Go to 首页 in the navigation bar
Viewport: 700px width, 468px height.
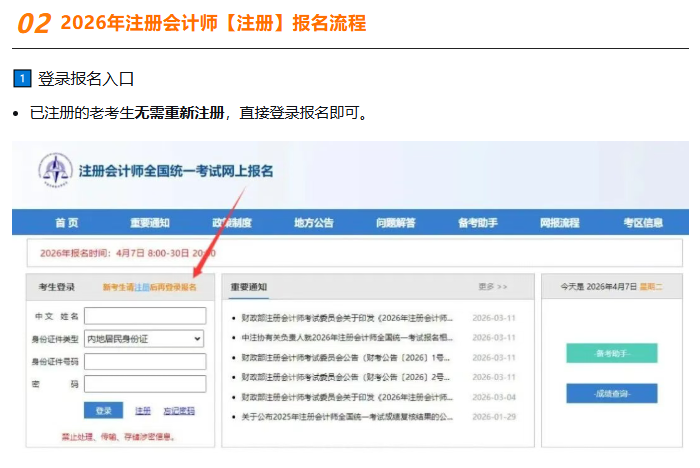pyautogui.click(x=67, y=222)
